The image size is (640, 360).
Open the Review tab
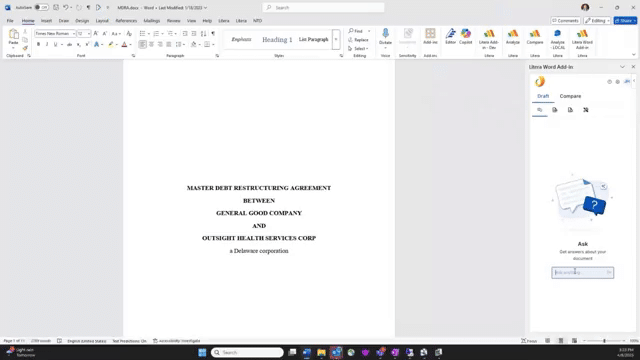point(173,20)
